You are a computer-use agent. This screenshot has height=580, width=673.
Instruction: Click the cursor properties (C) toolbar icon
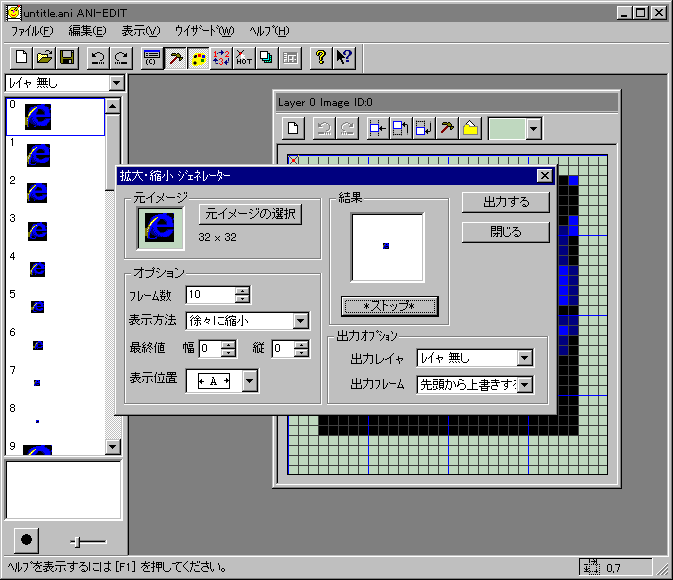[152, 58]
